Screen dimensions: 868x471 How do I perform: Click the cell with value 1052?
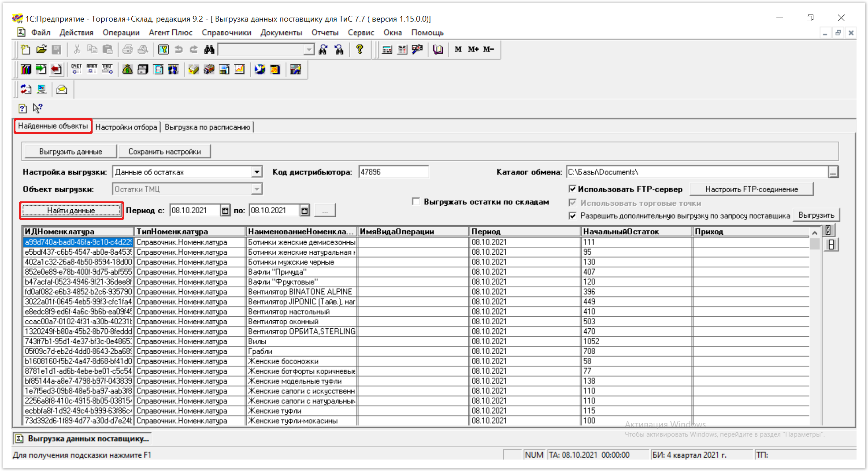[636, 341]
